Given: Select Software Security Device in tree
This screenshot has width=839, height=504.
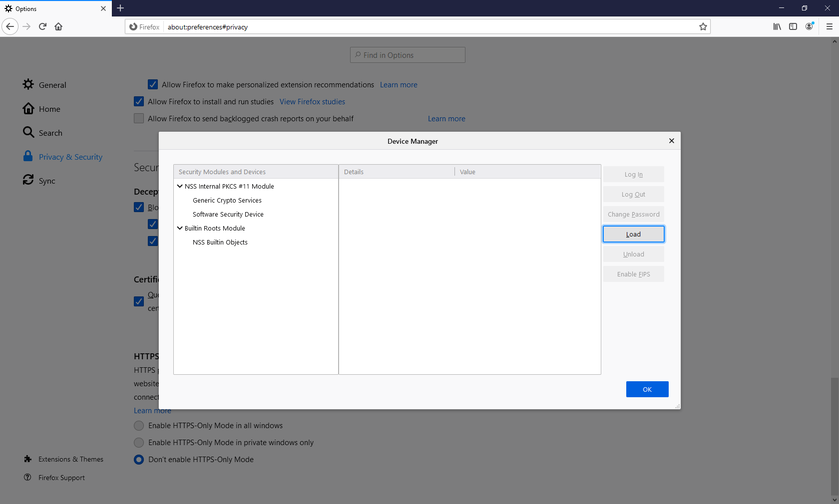Looking at the screenshot, I should (228, 214).
